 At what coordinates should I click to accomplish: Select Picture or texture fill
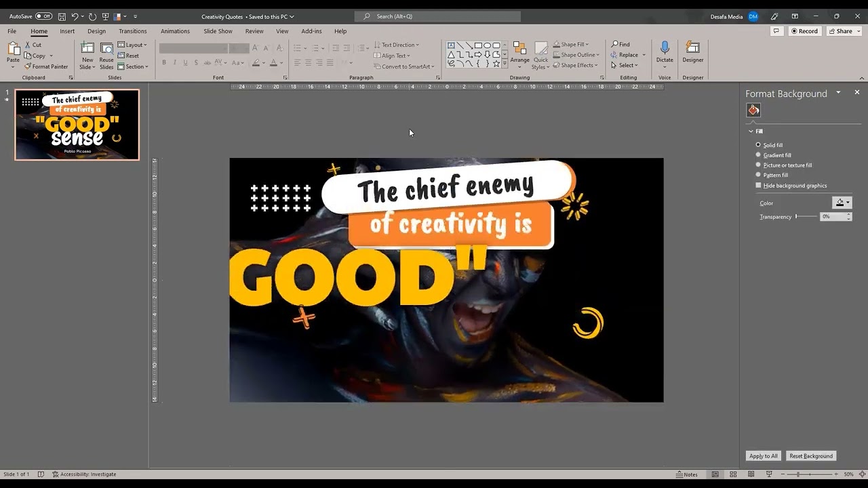click(783, 165)
